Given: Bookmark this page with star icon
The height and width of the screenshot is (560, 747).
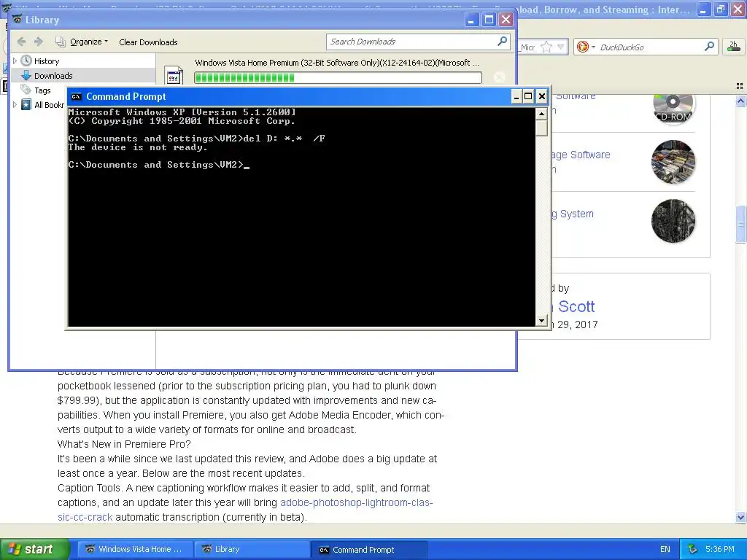Looking at the screenshot, I should click(x=546, y=47).
